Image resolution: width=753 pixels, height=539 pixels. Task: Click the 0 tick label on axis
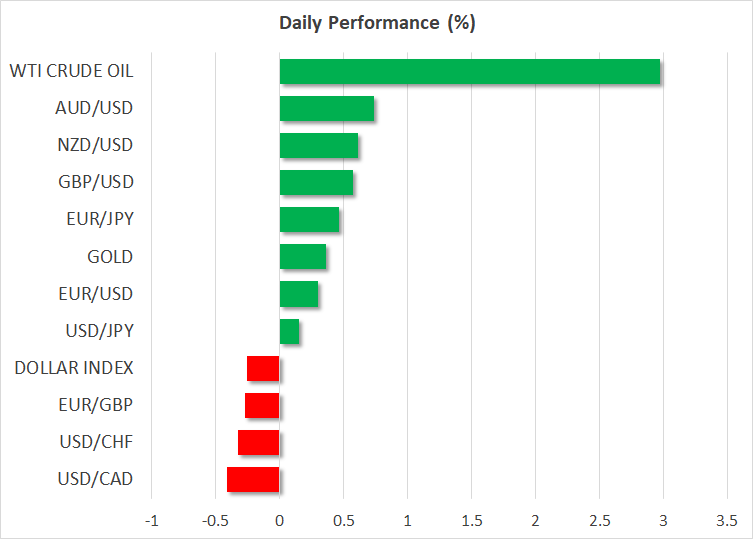[x=279, y=521]
